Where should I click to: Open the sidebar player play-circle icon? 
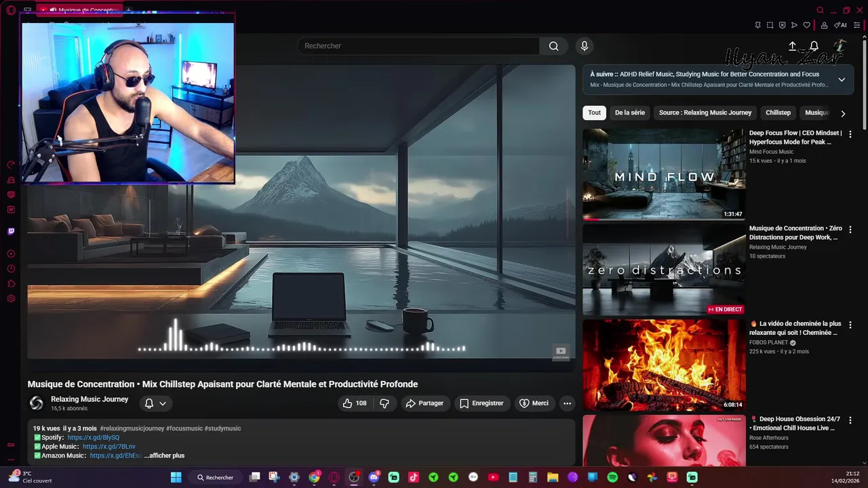[11, 254]
